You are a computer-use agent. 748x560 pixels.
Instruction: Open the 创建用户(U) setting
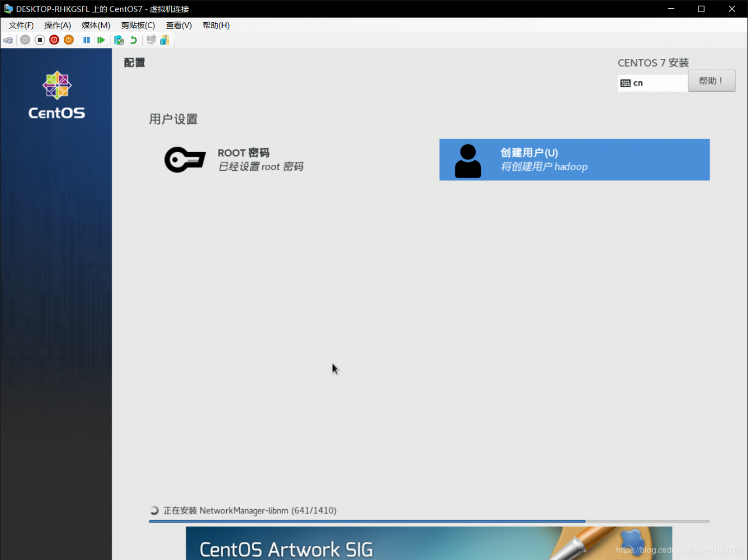574,160
